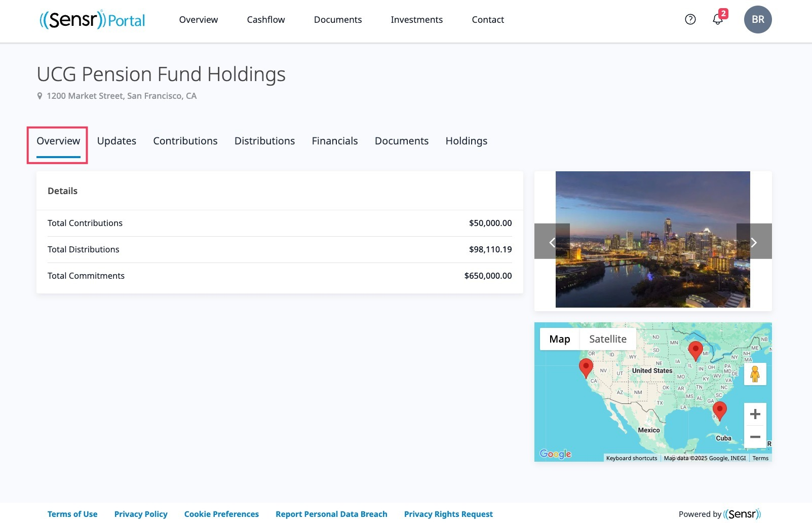This screenshot has height=523, width=812.
Task: Open Privacy Rights Request link
Action: click(x=448, y=514)
